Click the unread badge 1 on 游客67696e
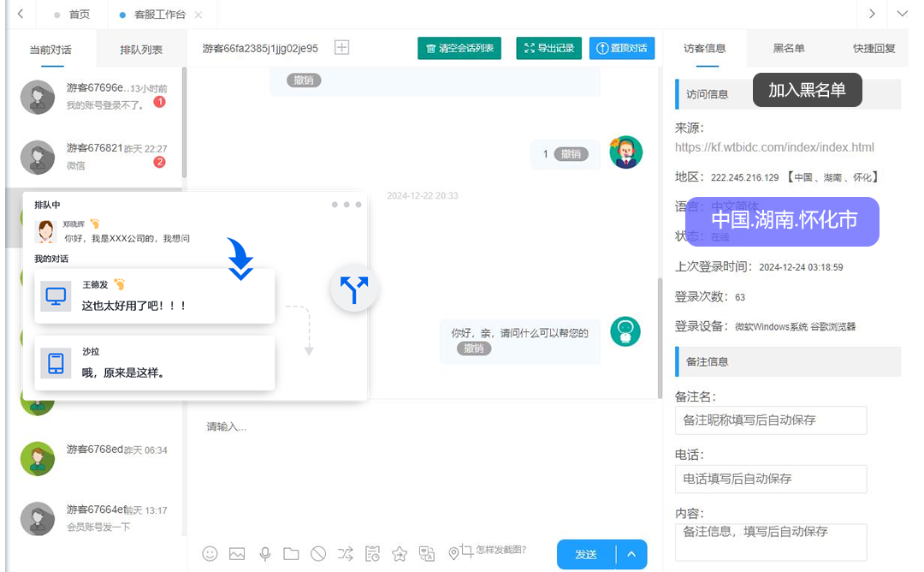This screenshot has width=924, height=572. click(x=159, y=102)
